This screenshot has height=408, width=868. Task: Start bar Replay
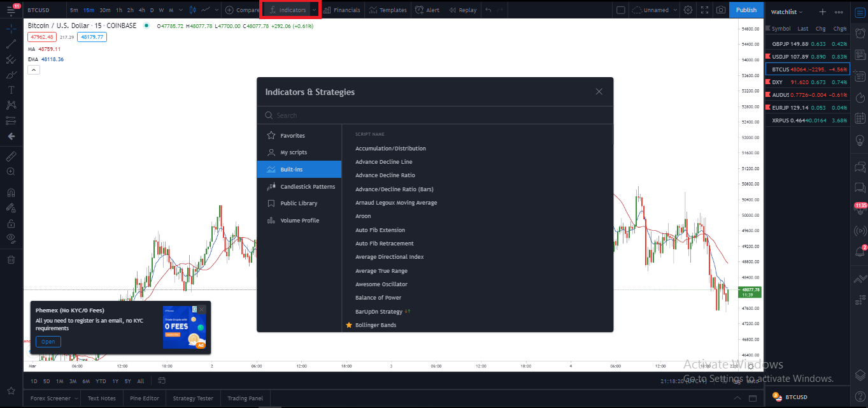tap(462, 10)
